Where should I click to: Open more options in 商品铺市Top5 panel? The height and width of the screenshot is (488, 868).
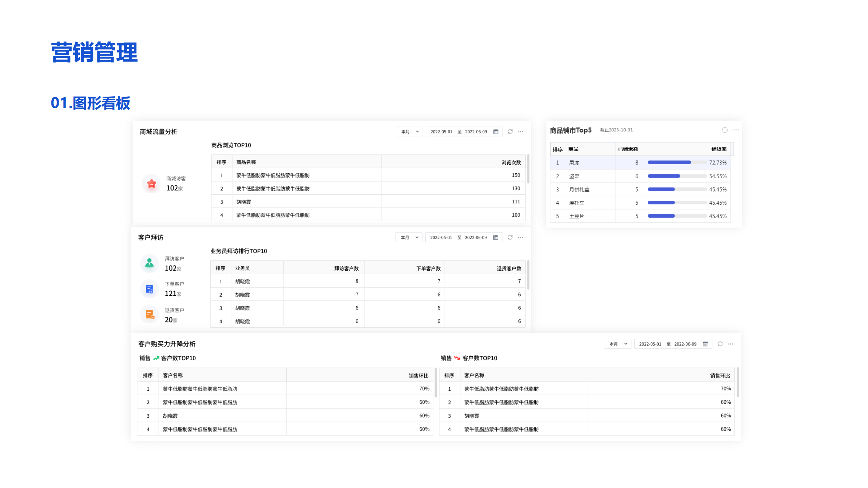pyautogui.click(x=736, y=130)
